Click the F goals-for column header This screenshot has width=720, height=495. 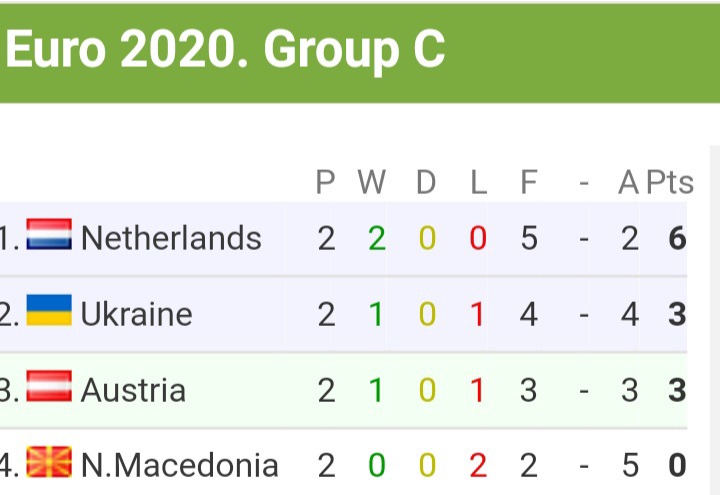(x=528, y=183)
